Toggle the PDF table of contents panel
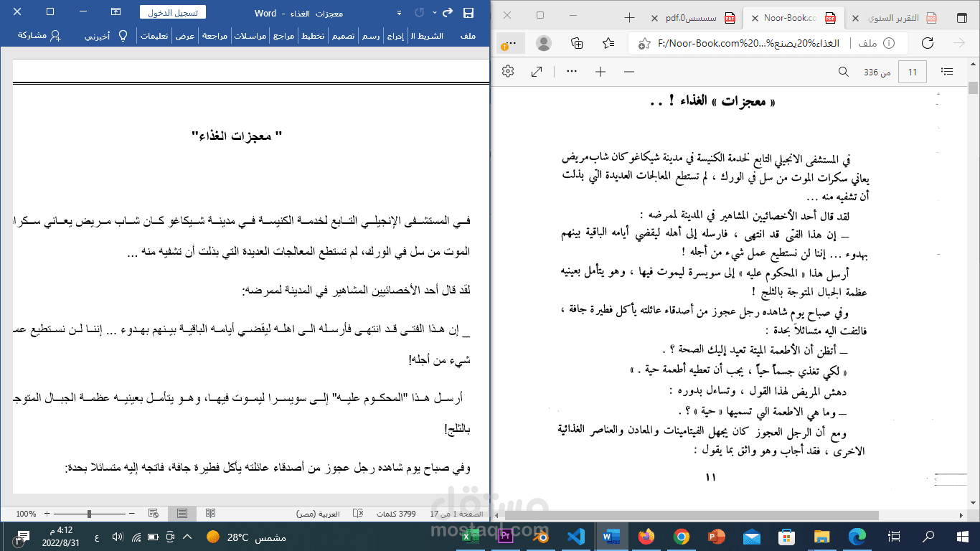980x551 pixels. (947, 72)
